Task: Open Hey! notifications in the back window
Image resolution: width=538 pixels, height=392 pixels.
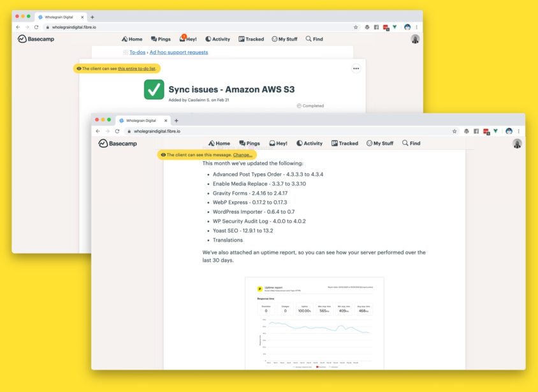Action: (188, 38)
